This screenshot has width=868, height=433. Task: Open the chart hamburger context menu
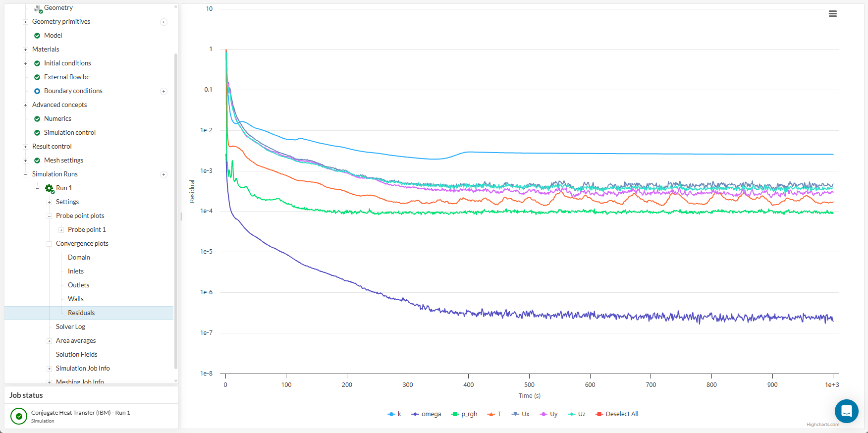pyautogui.click(x=832, y=14)
